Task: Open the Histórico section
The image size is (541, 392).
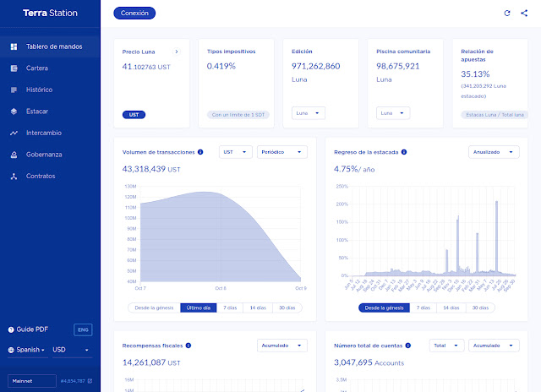Action: [x=50, y=90]
